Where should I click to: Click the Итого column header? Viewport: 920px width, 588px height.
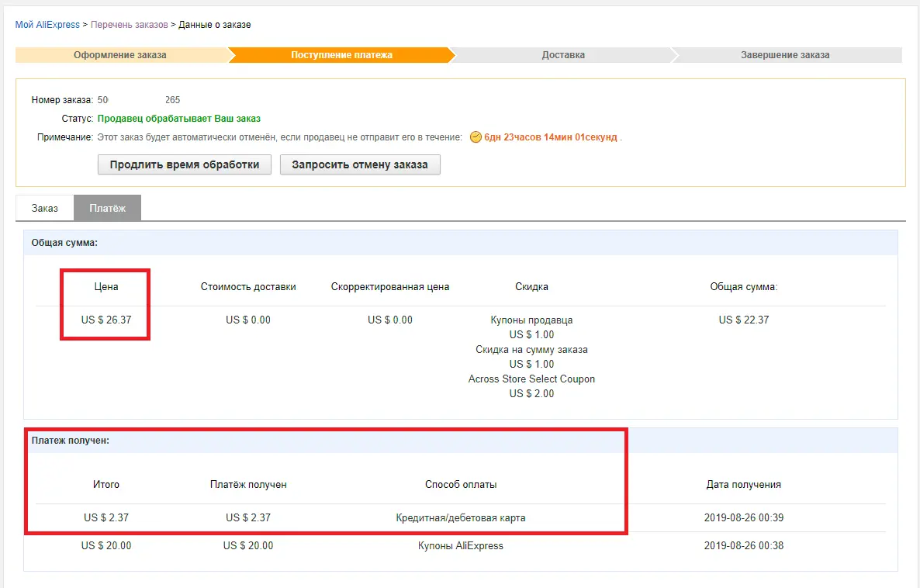pyautogui.click(x=106, y=485)
